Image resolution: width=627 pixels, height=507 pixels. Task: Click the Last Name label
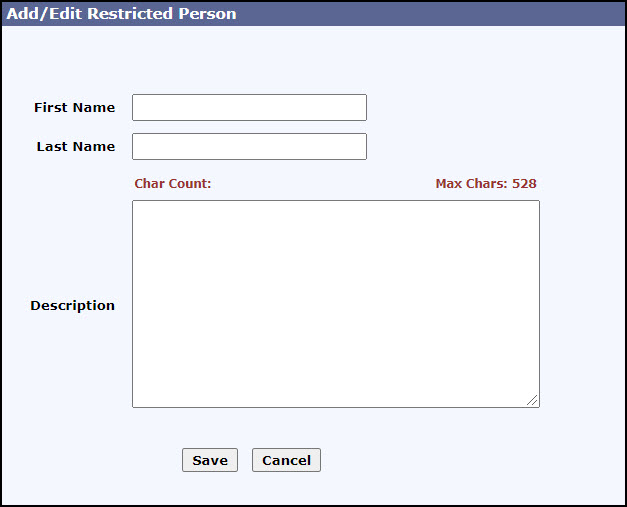click(76, 146)
